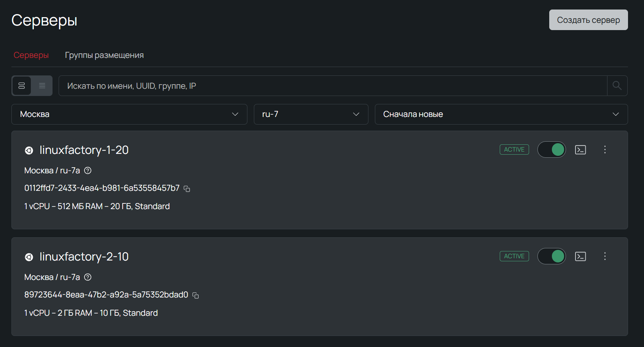Open the Сначала новые sorting dropdown
644x347 pixels.
pyautogui.click(x=501, y=114)
